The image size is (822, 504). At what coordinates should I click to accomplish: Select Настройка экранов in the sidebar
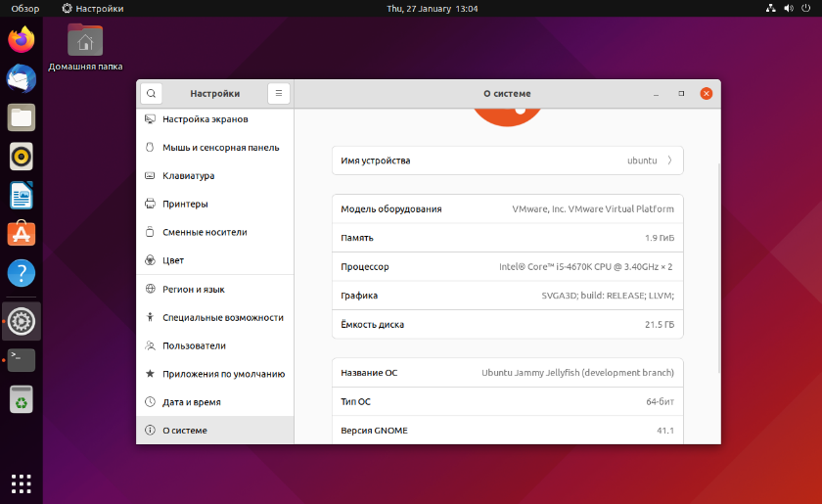215,119
